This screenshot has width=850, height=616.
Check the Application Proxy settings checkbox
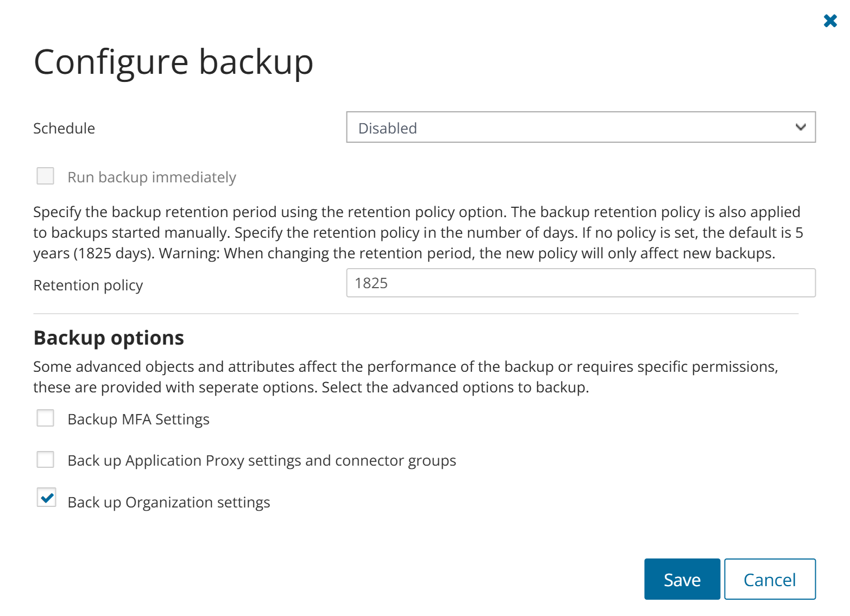point(46,460)
